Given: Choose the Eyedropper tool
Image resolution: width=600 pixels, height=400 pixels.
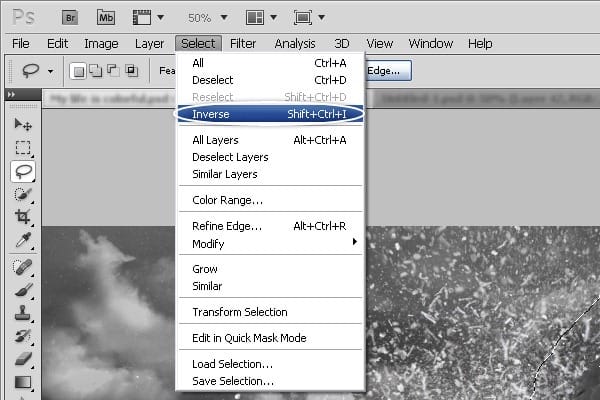Looking at the screenshot, I should 23,240.
